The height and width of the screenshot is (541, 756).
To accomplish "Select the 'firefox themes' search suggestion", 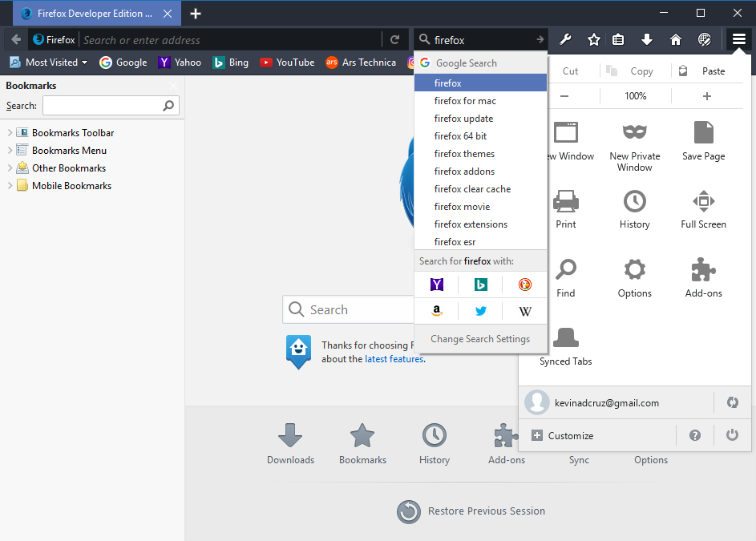I will click(464, 154).
